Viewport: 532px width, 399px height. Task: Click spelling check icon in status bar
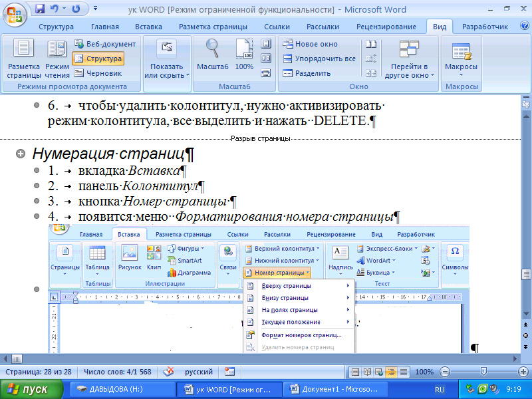pos(169,372)
